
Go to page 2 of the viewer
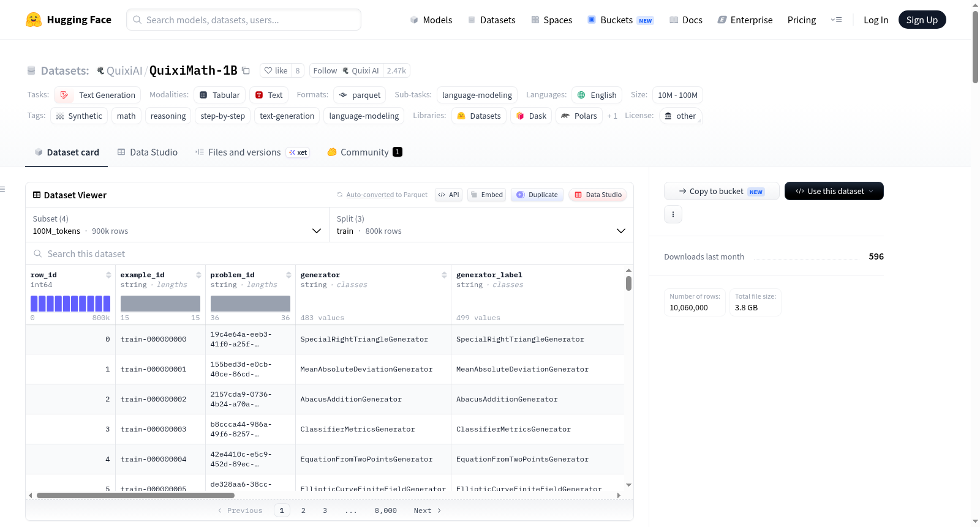(x=303, y=510)
